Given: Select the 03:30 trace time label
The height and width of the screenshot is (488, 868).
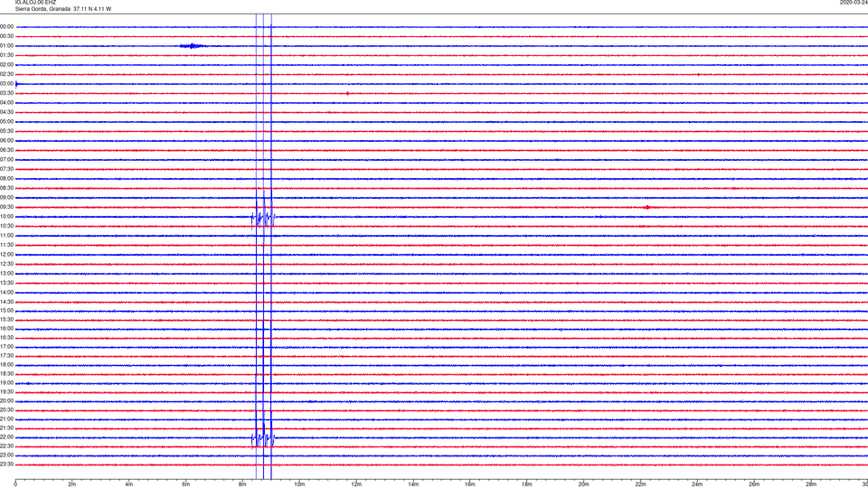Looking at the screenshot, I should (x=6, y=93).
